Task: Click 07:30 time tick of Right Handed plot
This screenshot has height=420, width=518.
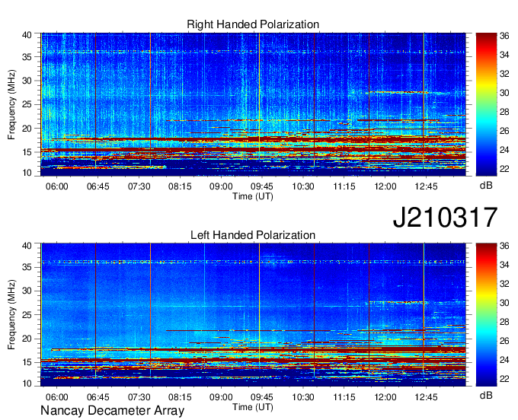Action: [139, 186]
